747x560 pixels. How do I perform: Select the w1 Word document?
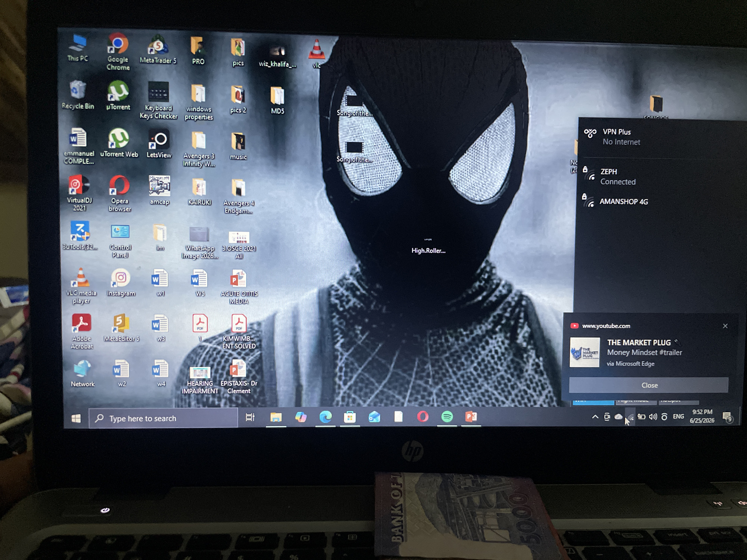click(160, 283)
